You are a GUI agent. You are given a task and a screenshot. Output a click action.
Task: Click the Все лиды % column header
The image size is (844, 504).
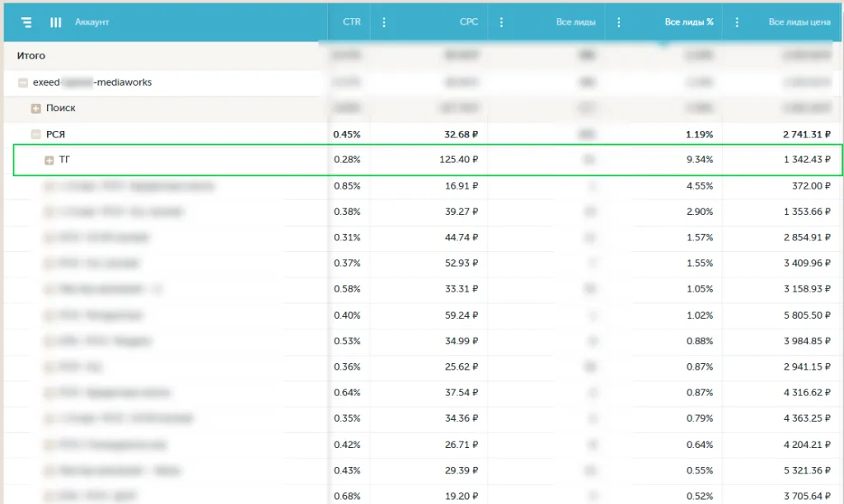[688, 22]
